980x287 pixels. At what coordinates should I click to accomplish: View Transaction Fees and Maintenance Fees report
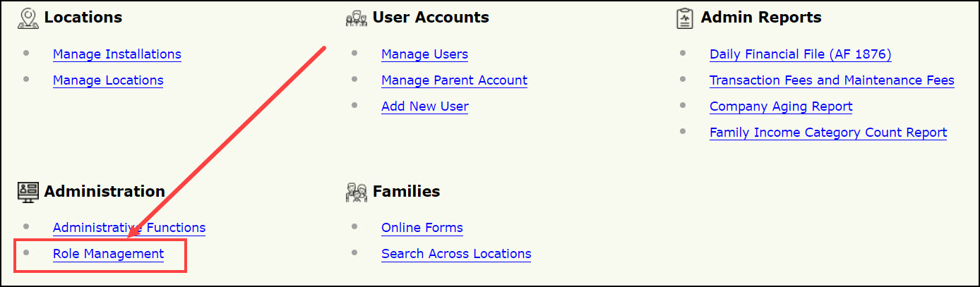[832, 80]
